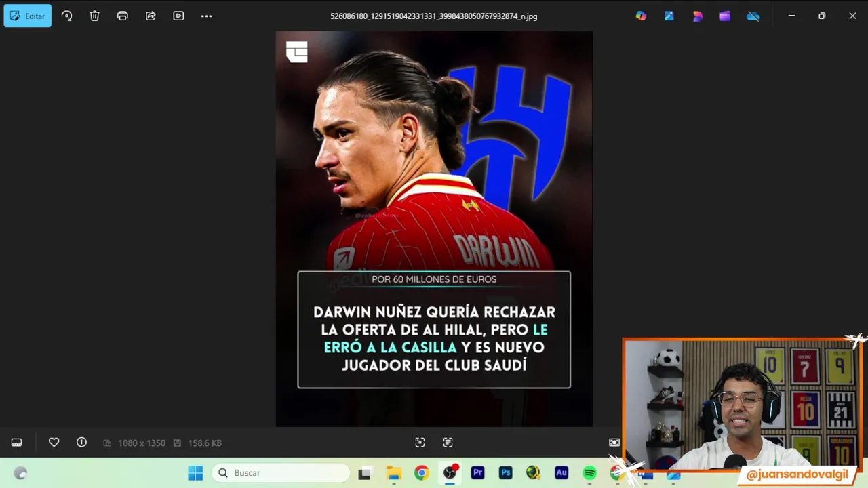Open Task View from the taskbar
Screen dimensions: 868x488
(x=365, y=473)
